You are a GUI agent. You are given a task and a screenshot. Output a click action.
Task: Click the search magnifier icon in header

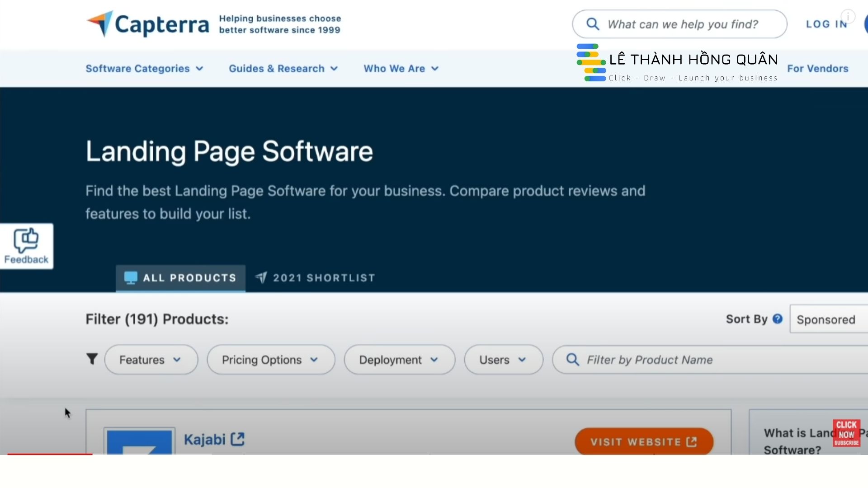click(593, 24)
